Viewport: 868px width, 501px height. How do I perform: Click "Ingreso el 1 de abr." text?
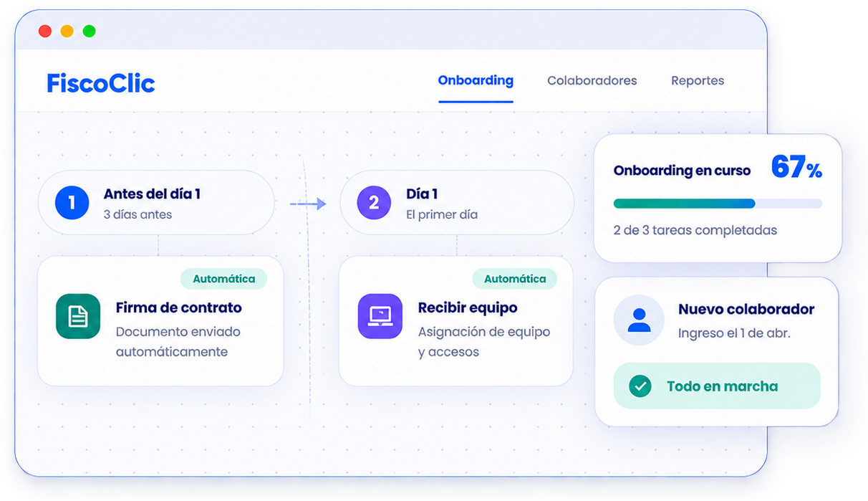coord(734,333)
